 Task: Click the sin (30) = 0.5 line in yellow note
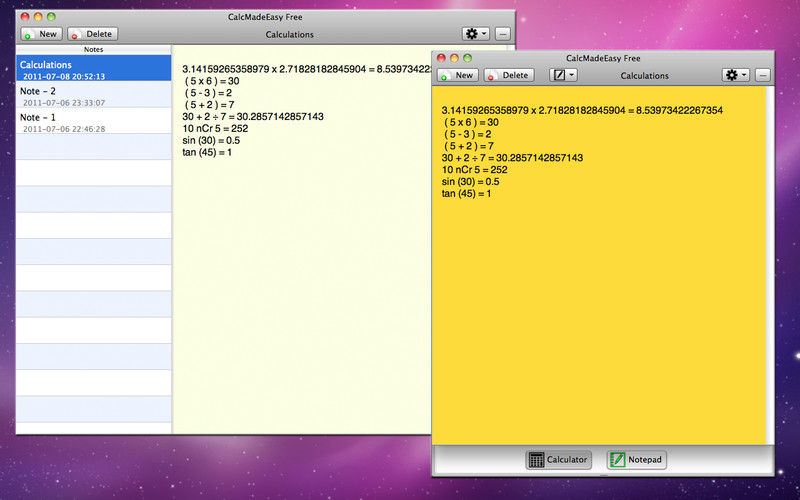(471, 181)
